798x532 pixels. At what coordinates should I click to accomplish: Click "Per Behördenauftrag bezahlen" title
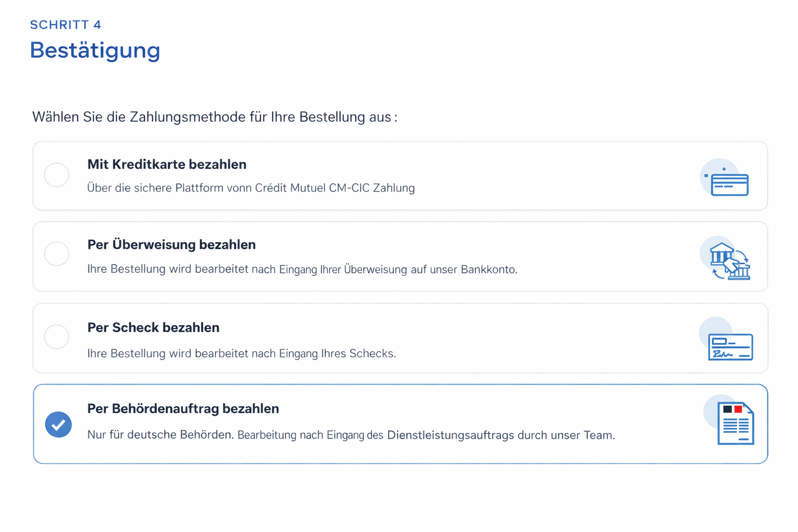[183, 409]
